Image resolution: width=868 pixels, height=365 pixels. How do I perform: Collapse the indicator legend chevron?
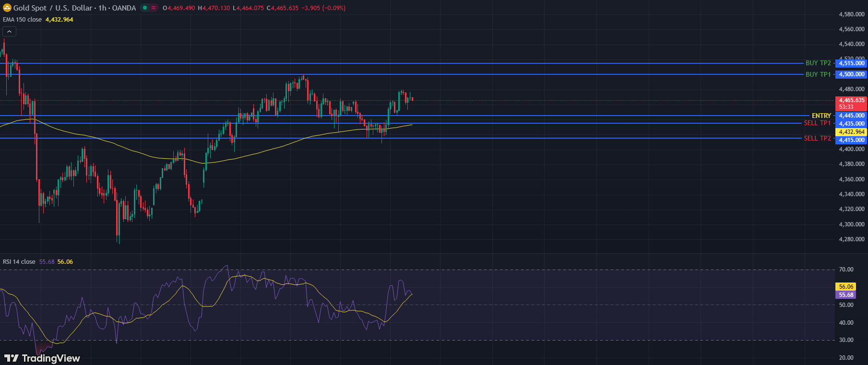[9, 32]
